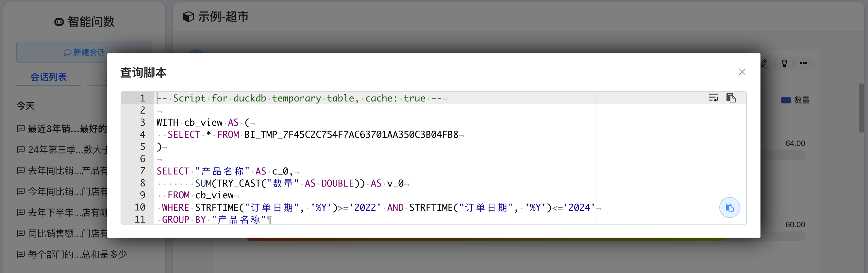Open conversation 24年第三季...数大于

62,150
